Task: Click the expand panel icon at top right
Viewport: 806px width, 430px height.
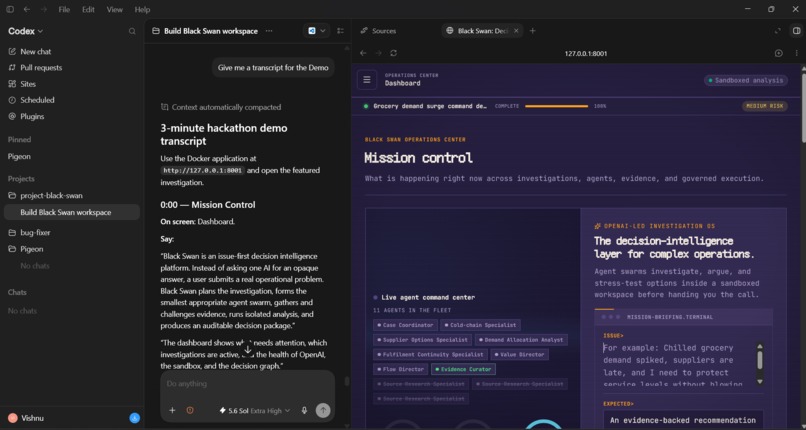Action: (778, 31)
